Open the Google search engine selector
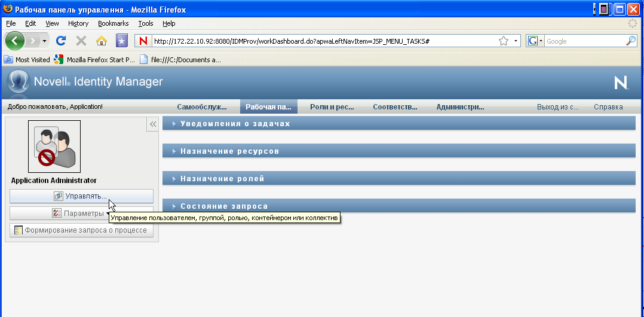Viewport: 644px width, 317px height. point(535,41)
